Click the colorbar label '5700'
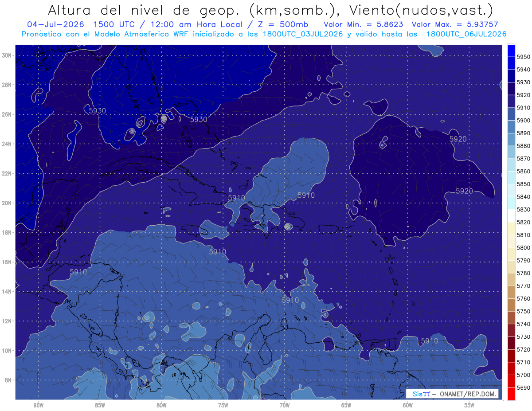The height and width of the screenshot is (411, 532). click(x=524, y=375)
